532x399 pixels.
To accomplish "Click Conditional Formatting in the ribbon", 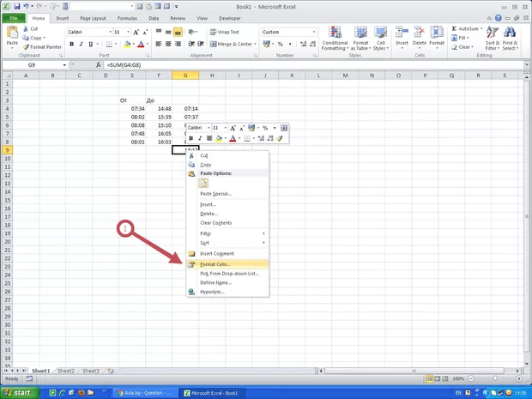I will click(335, 37).
